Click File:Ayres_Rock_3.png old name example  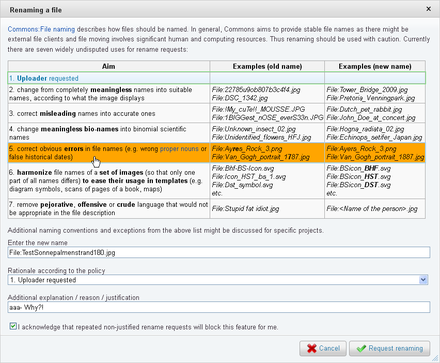click(247, 149)
